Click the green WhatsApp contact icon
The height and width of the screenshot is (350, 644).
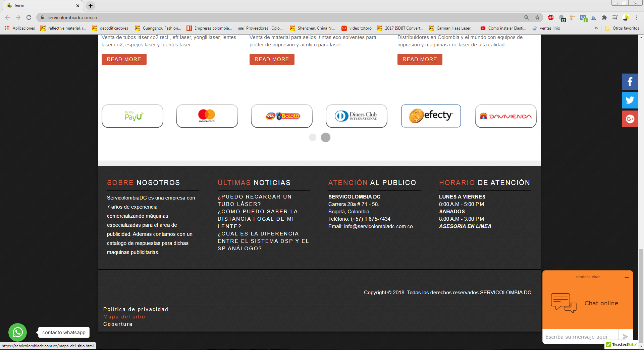[x=17, y=332]
